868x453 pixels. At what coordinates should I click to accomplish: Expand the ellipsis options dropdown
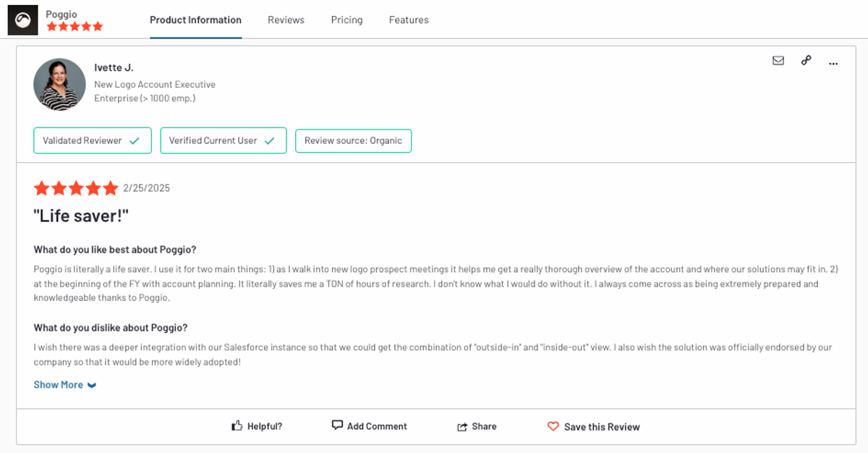pyautogui.click(x=833, y=64)
